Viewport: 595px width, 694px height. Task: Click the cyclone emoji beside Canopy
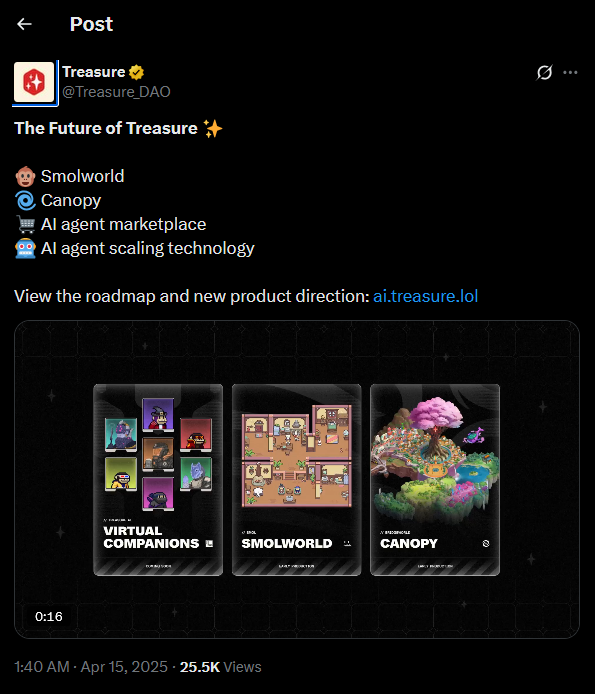tap(25, 200)
